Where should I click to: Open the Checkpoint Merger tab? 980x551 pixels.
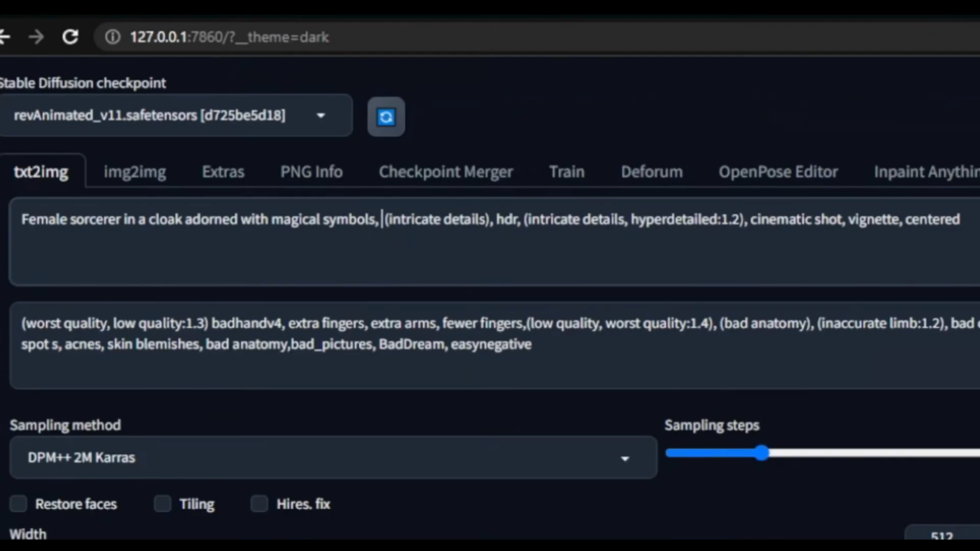pyautogui.click(x=446, y=172)
